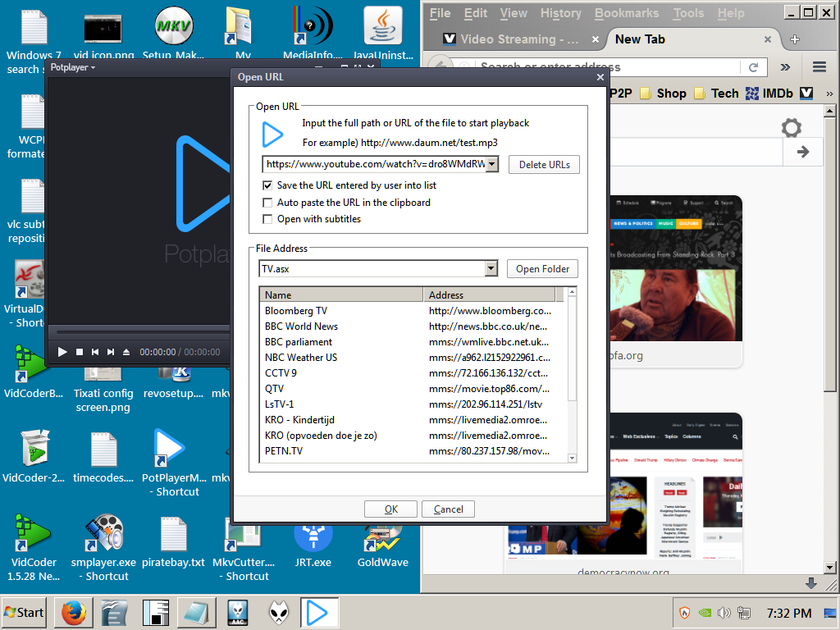Select CCTV 9 entry in the list
This screenshot has height=630, width=840.
click(281, 373)
